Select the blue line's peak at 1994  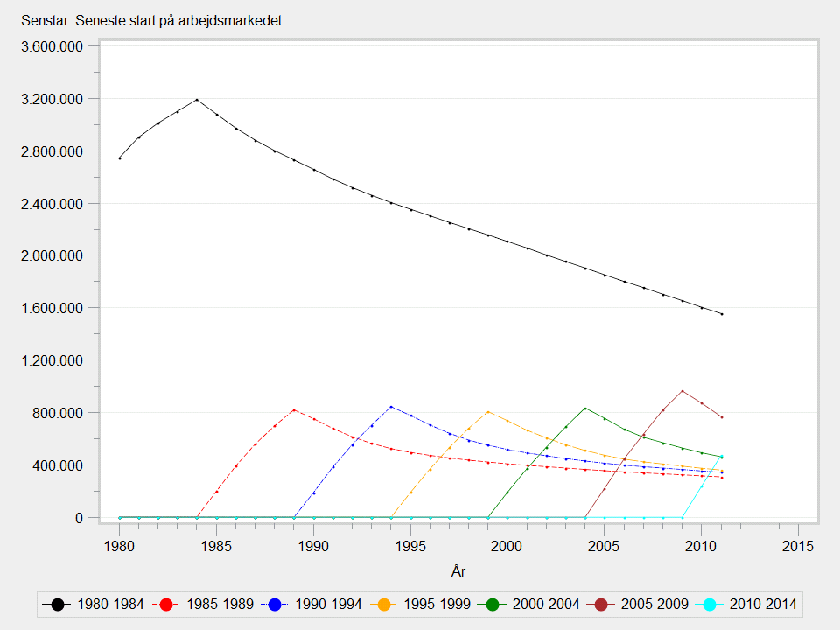tap(391, 406)
